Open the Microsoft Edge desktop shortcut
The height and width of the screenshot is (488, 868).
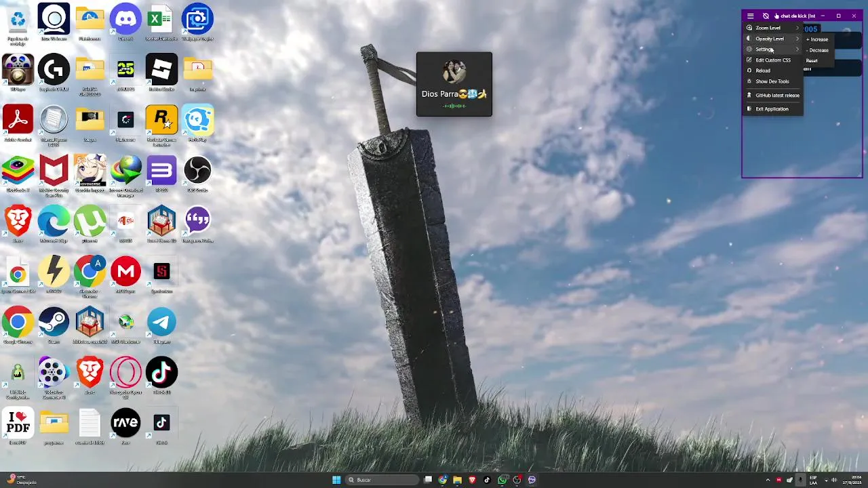[54, 224]
